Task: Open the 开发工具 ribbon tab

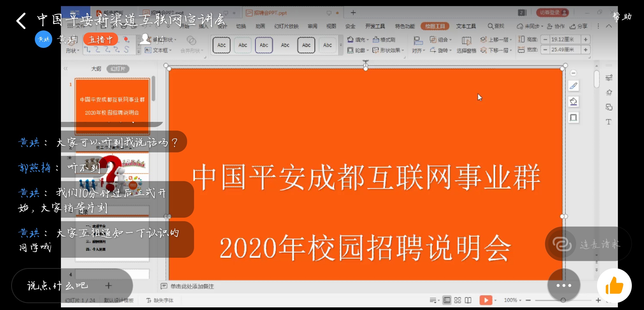Action: pyautogui.click(x=375, y=26)
